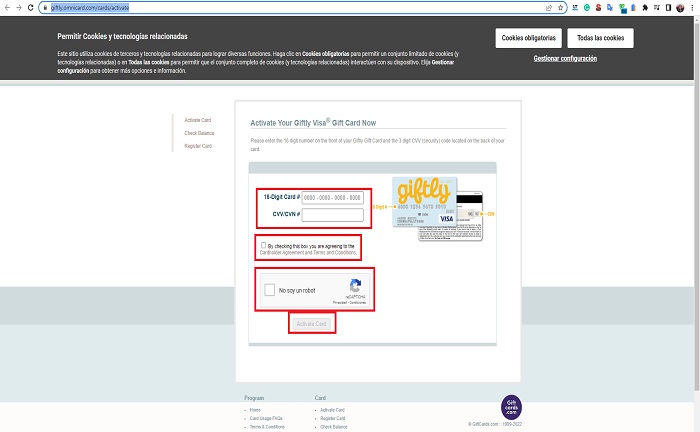Open the footer 'Check Balance' link
700x432 pixels.
[x=333, y=427]
